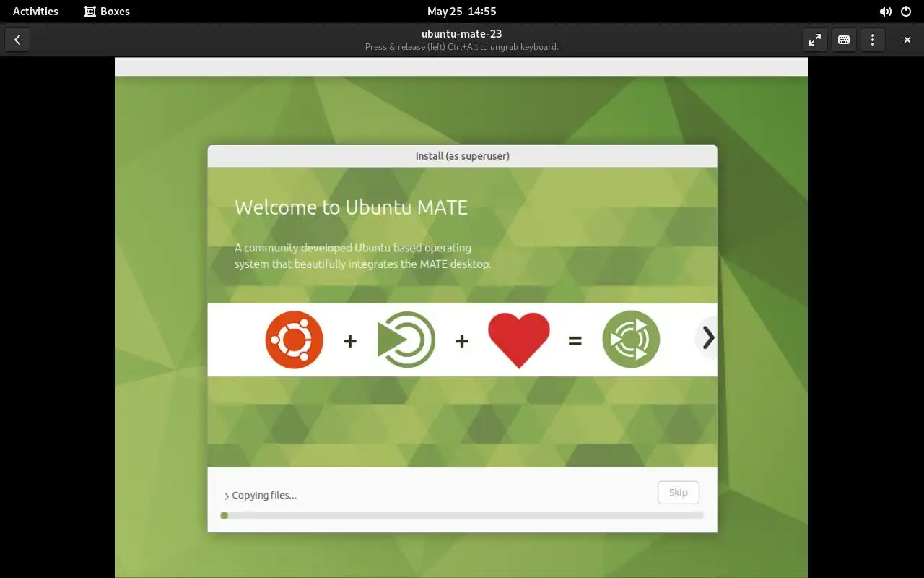The image size is (924, 578).
Task: Expand the Copying files details arrow
Action: [227, 496]
